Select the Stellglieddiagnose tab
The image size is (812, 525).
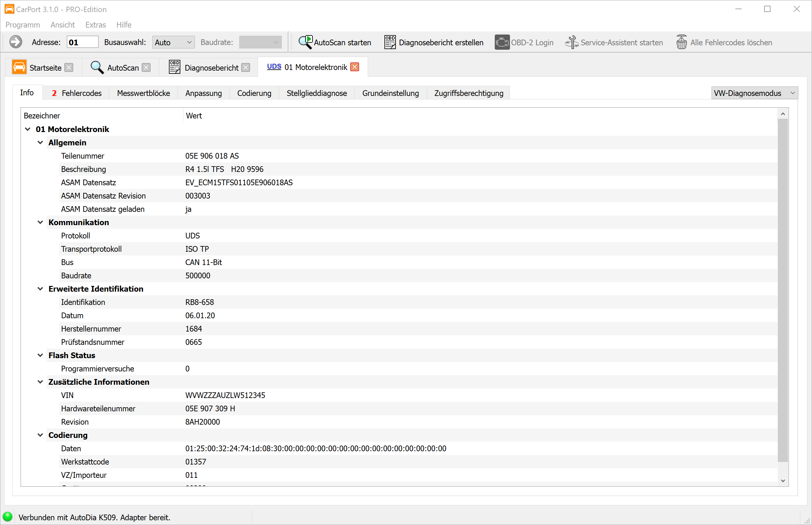pyautogui.click(x=316, y=93)
